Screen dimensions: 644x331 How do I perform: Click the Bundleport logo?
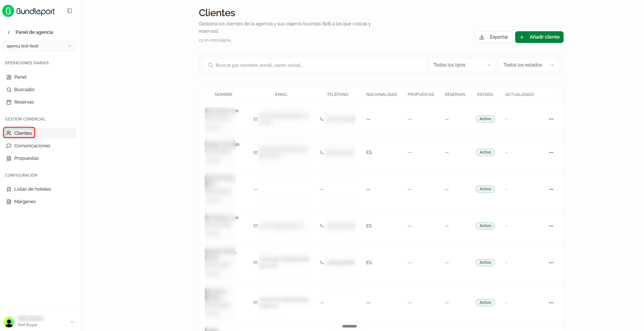29,11
